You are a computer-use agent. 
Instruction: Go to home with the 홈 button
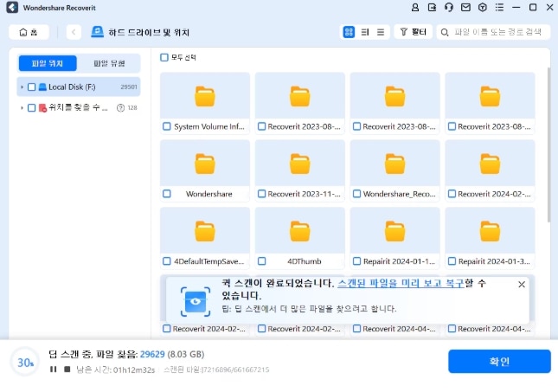[29, 32]
